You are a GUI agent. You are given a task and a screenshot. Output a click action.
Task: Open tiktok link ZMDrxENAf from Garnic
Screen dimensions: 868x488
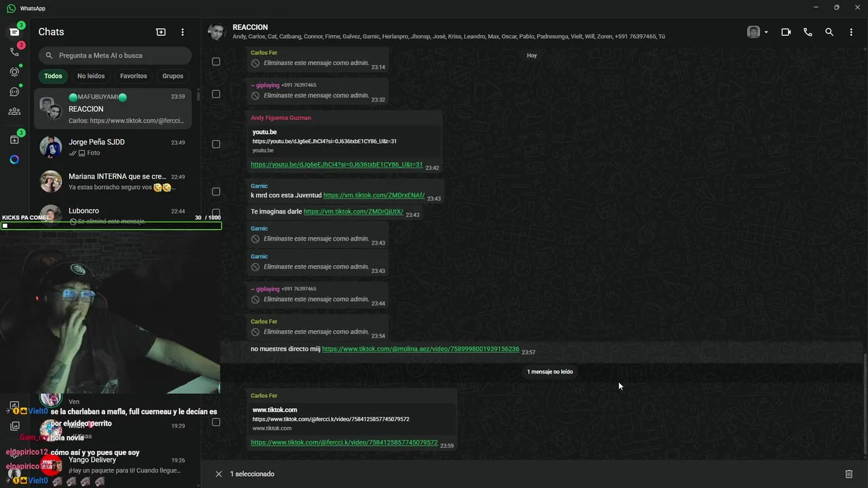pos(374,195)
